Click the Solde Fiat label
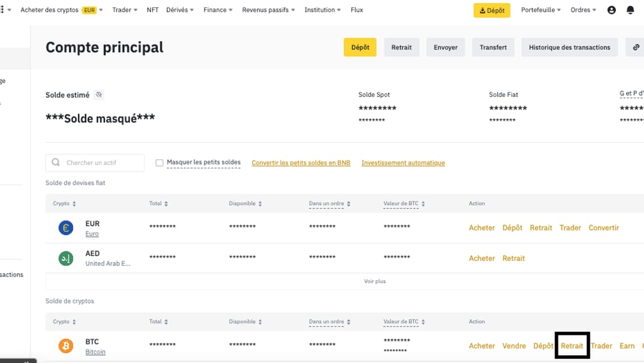Screen dimensions: 644x363 tap(503, 95)
